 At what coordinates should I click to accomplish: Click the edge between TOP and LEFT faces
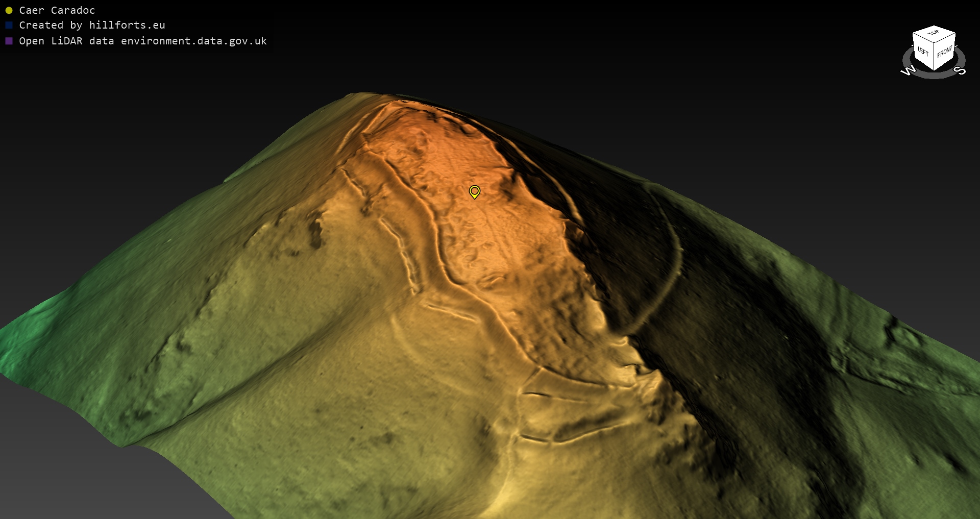click(x=923, y=38)
